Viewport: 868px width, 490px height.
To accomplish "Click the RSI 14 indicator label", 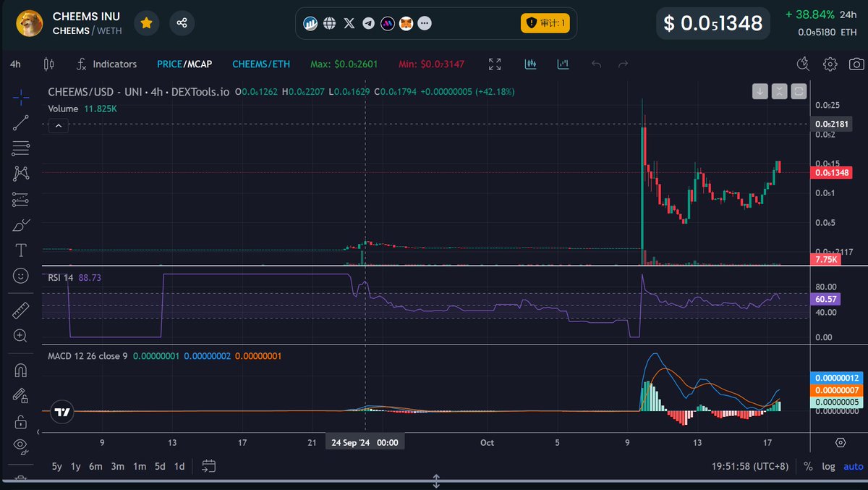I will [x=61, y=277].
